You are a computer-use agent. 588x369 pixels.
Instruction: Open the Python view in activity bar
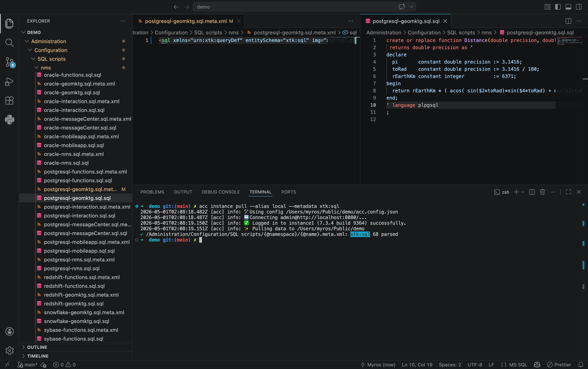9,120
